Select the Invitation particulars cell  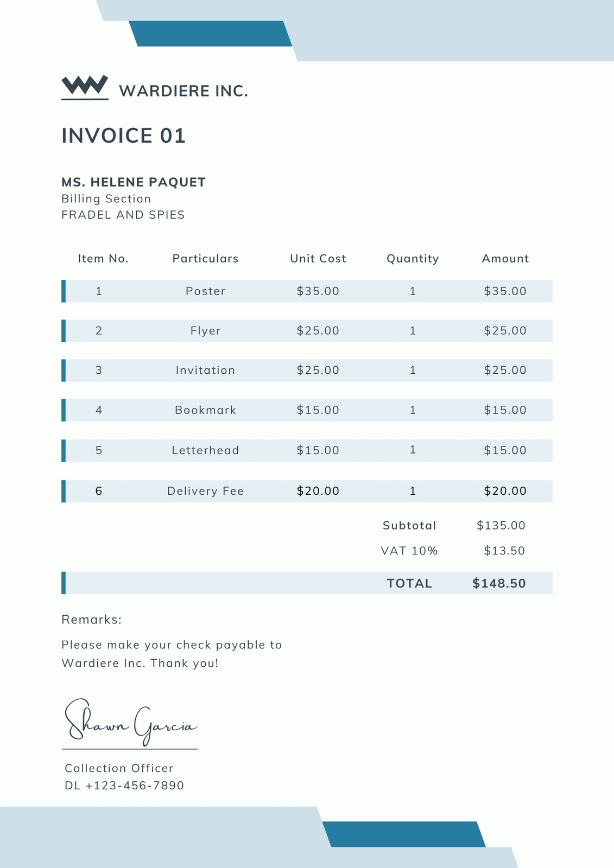[206, 371]
